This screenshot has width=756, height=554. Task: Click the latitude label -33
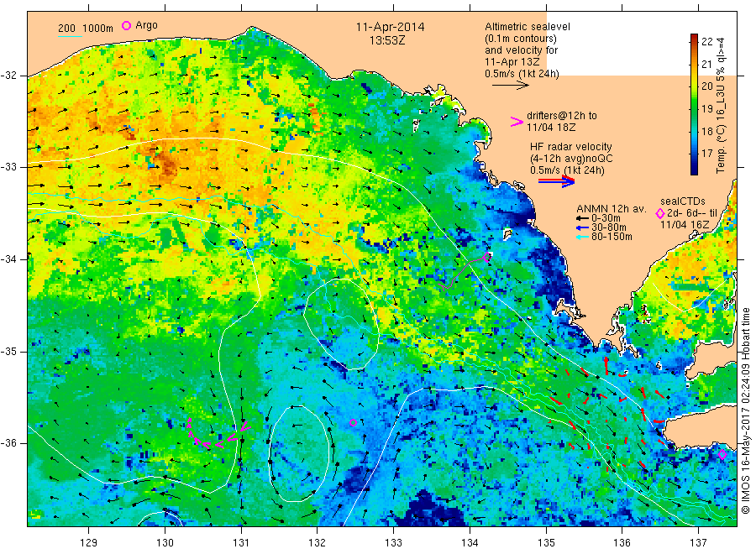8,167
